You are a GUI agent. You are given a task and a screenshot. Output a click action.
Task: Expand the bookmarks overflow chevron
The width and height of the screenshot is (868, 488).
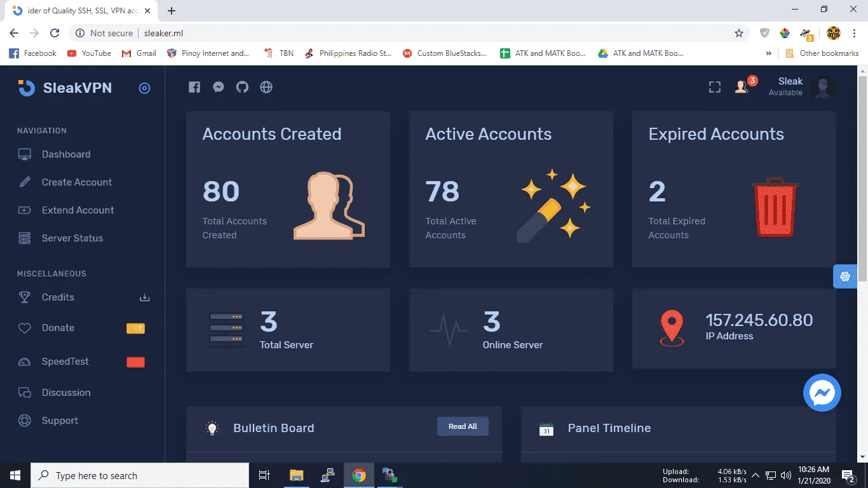pyautogui.click(x=769, y=53)
